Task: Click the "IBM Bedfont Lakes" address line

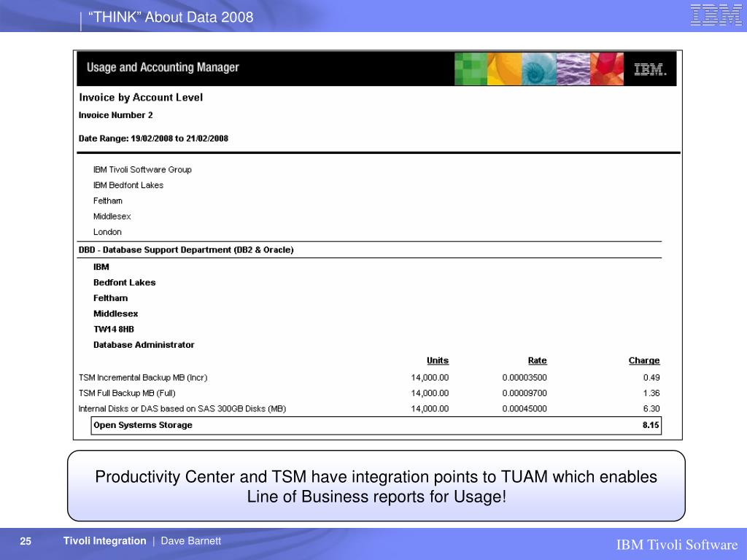Action: click(x=128, y=185)
